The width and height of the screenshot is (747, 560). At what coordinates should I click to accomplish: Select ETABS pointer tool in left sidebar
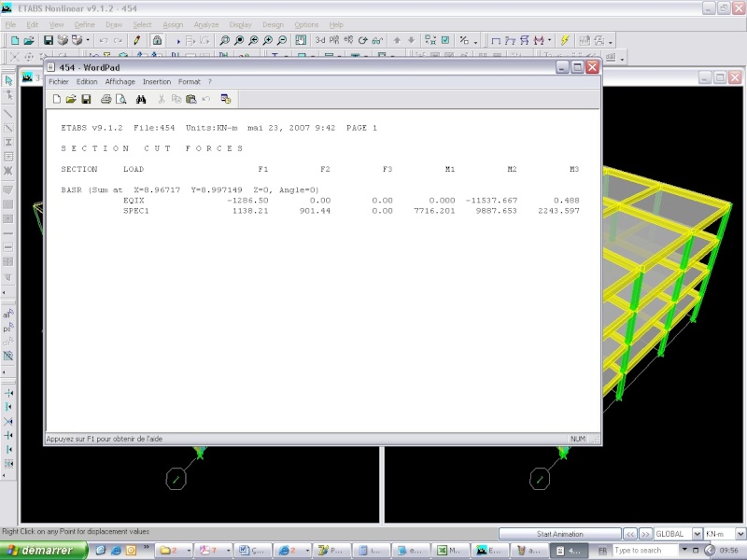click(x=8, y=81)
